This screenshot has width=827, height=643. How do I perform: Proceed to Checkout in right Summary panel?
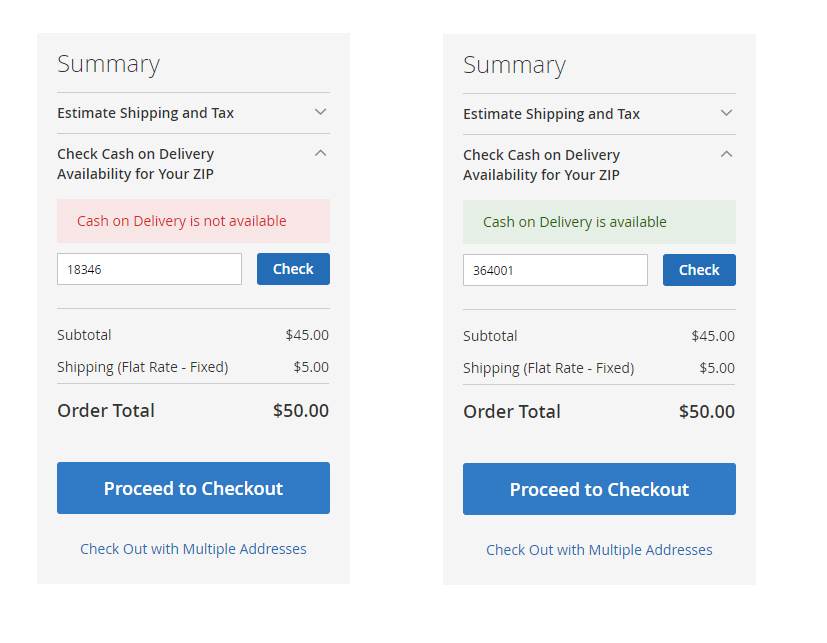(x=599, y=489)
